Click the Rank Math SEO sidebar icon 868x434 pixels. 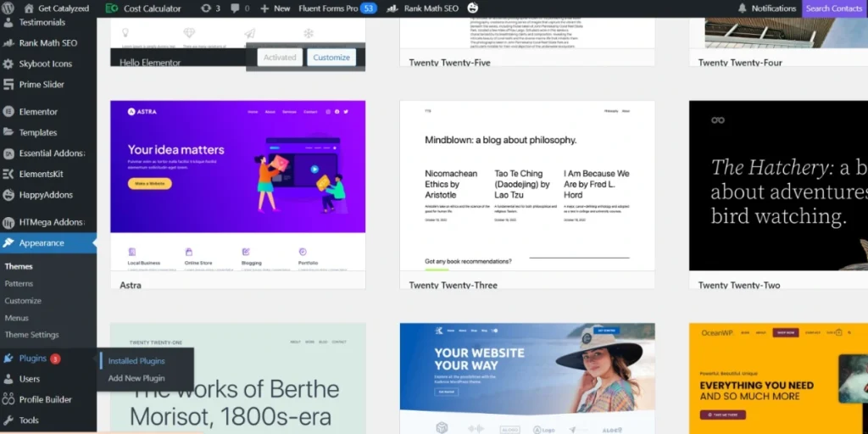8,43
